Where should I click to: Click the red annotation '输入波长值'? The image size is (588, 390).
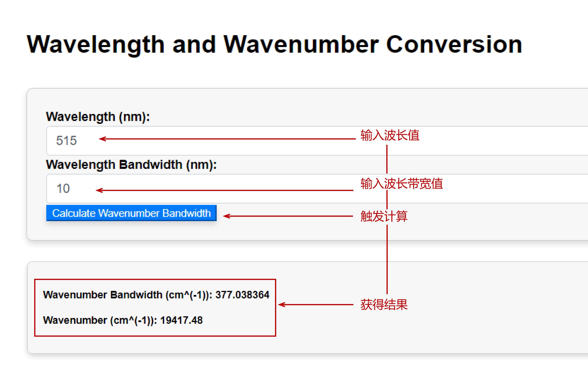[390, 135]
